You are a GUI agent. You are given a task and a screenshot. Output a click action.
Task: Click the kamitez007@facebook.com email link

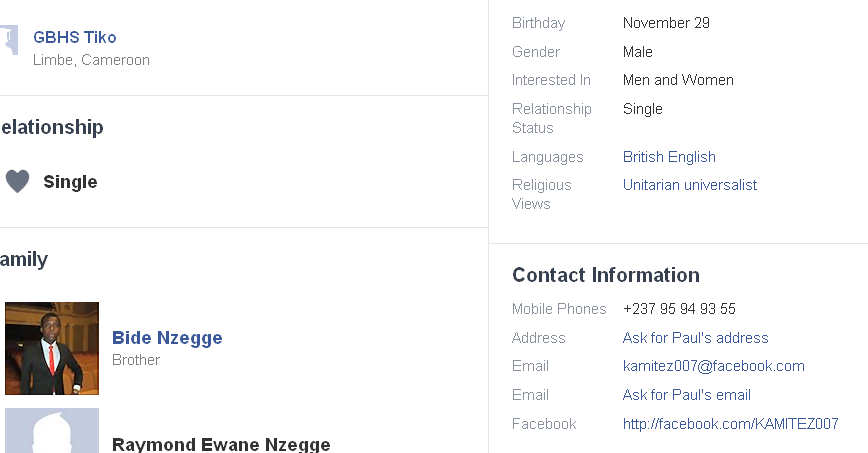[x=713, y=366]
